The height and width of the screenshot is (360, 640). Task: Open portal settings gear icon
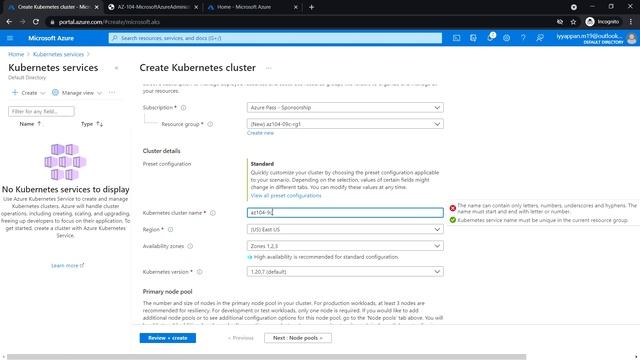[x=507, y=38]
